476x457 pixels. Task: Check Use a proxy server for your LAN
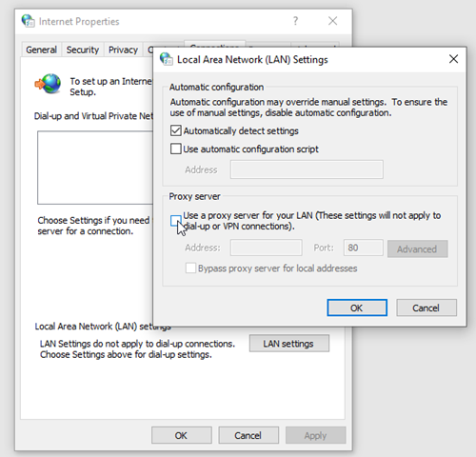176,221
